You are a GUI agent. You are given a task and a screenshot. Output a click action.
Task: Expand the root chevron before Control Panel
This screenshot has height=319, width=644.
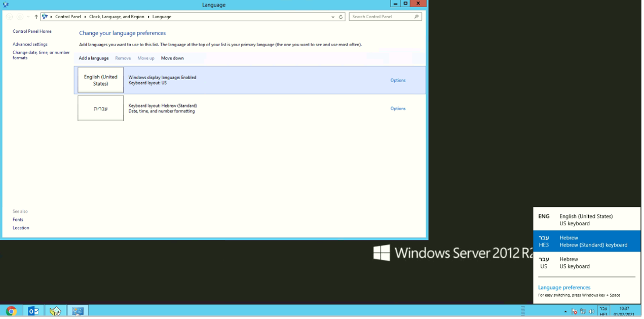(x=51, y=17)
